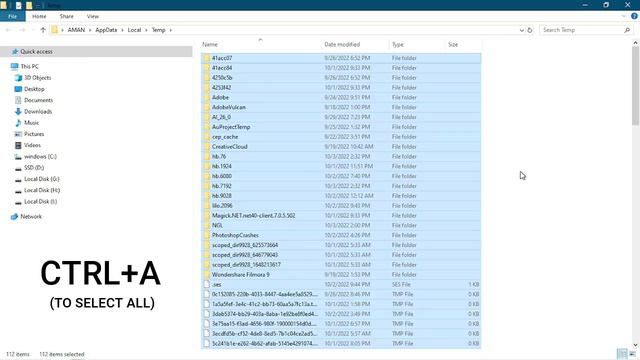Open 3D Objects in navigation pane
This screenshot has height=360, width=640.
click(x=38, y=78)
